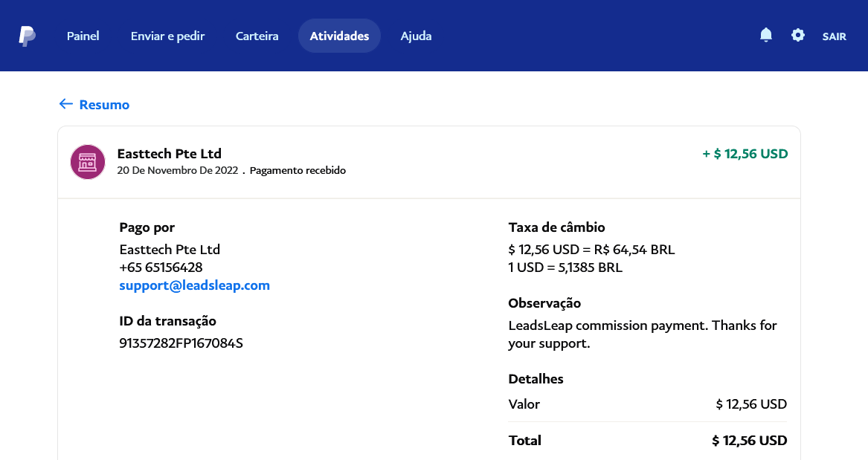This screenshot has height=460, width=868.
Task: Log out using SAIR
Action: 834,36
